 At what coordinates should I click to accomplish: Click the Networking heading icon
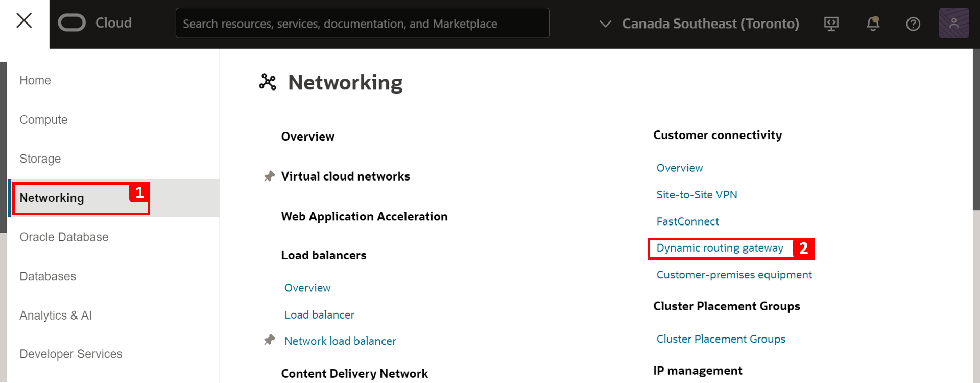point(268,82)
